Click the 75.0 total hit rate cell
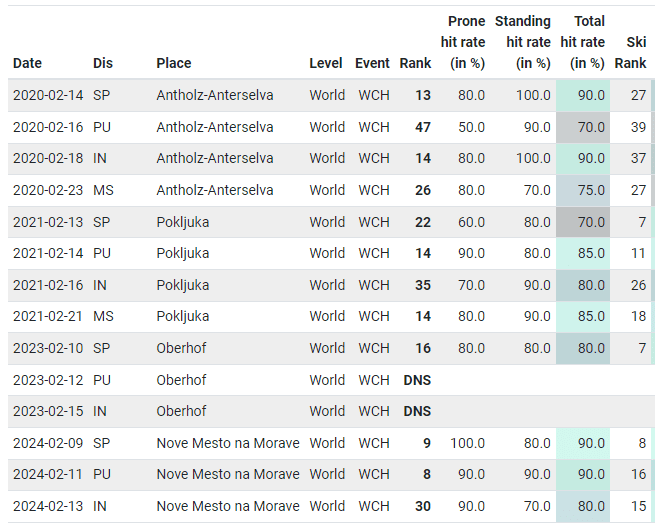 tap(591, 190)
